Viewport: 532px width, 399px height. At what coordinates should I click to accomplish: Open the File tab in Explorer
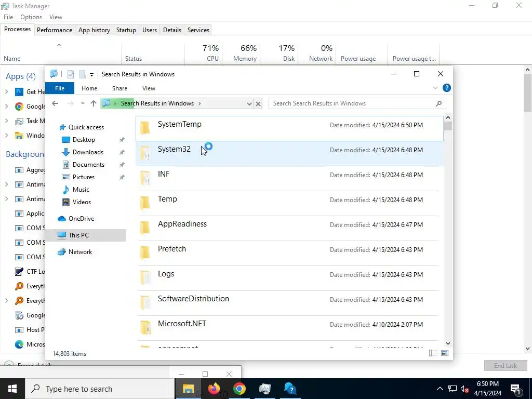[60, 88]
